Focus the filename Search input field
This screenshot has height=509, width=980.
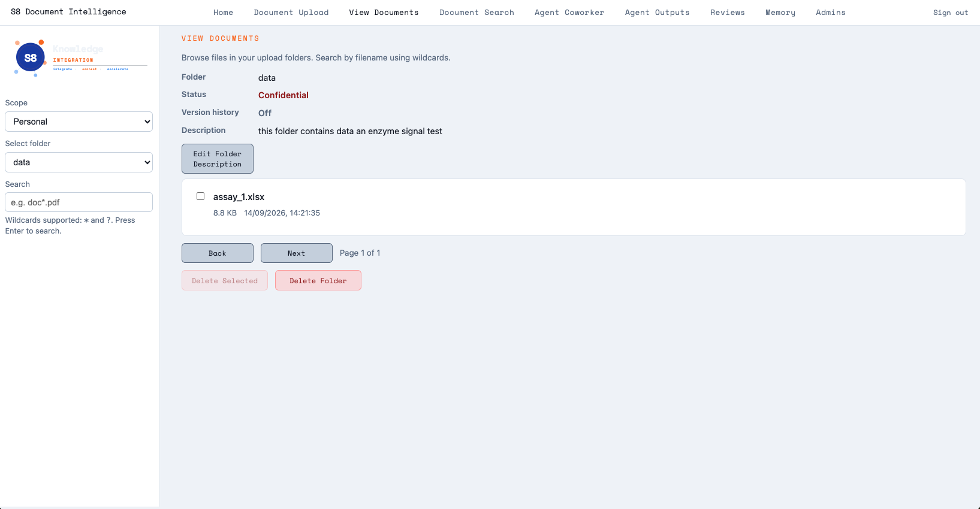click(79, 202)
